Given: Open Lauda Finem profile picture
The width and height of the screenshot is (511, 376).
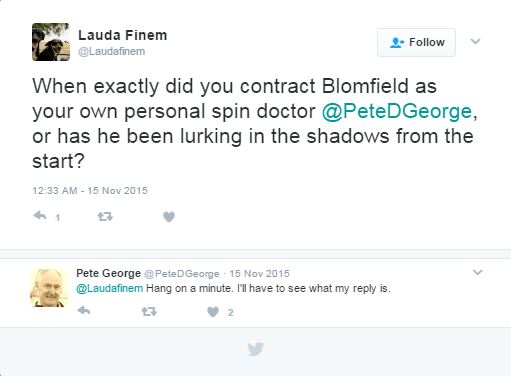Looking at the screenshot, I should pyautogui.click(x=51, y=42).
